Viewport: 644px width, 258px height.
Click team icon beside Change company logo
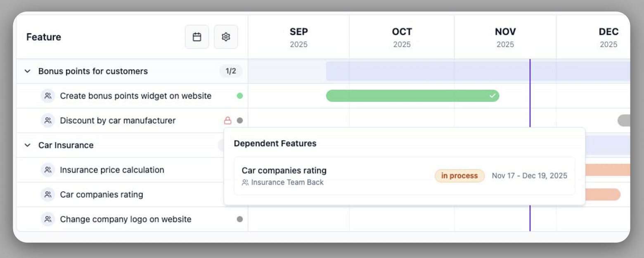(x=48, y=219)
